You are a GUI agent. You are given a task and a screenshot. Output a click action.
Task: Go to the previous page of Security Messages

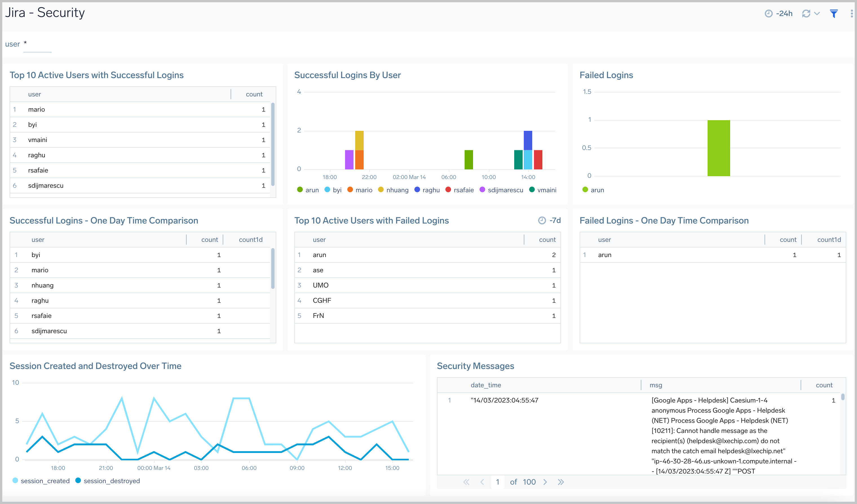[482, 482]
